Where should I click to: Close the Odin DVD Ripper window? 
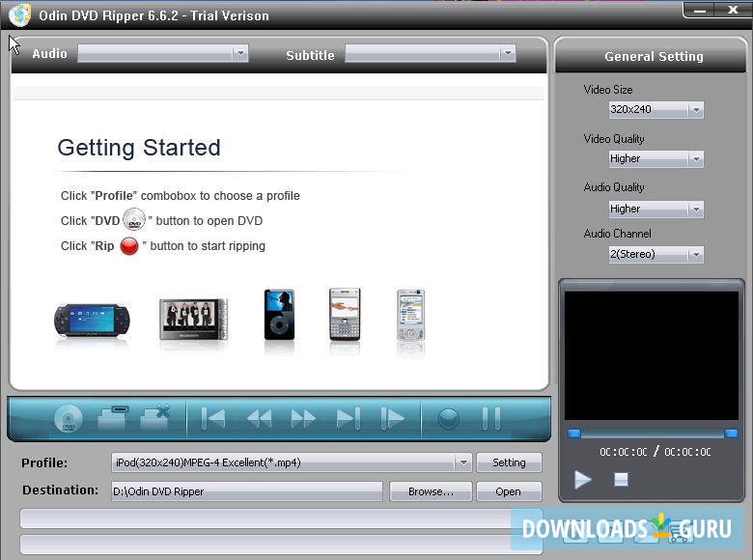pos(733,10)
